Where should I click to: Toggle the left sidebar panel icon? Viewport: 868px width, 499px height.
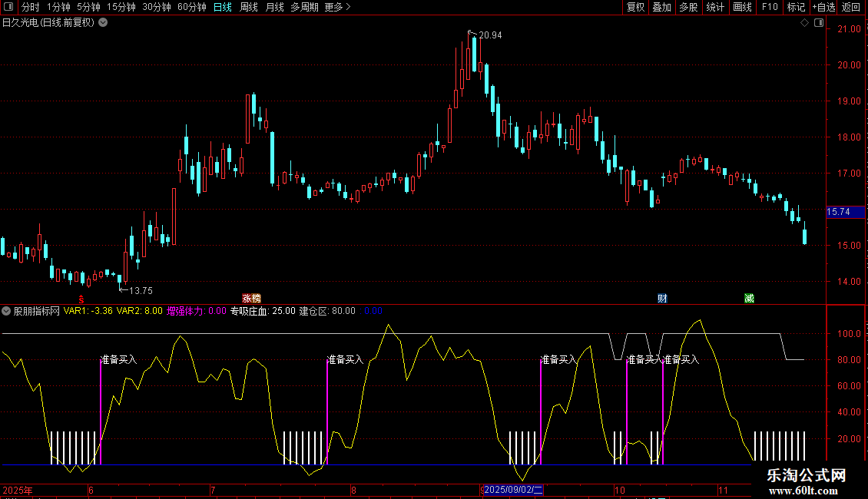tap(10, 7)
